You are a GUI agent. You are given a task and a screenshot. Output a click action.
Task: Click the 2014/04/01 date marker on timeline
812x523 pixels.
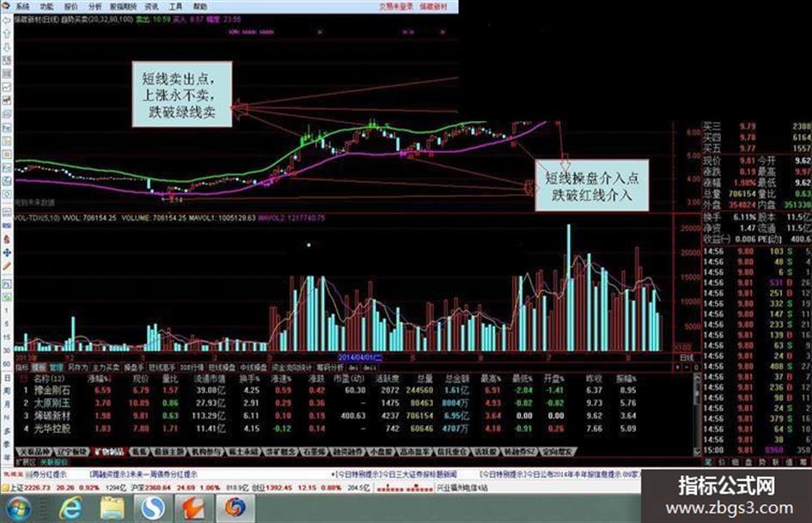click(360, 357)
